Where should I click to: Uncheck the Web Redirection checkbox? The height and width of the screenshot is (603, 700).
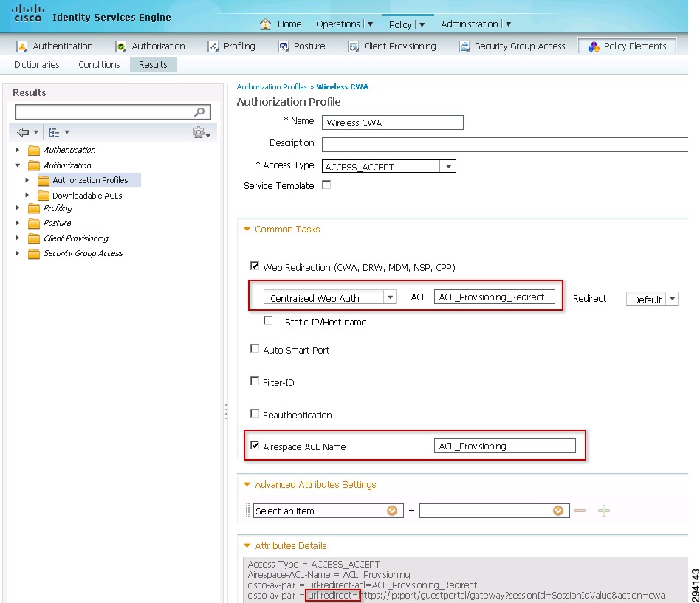click(255, 266)
